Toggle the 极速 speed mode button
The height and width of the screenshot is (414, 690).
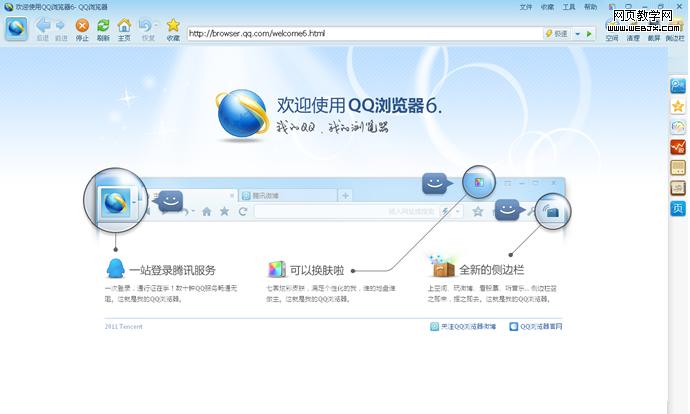click(556, 34)
